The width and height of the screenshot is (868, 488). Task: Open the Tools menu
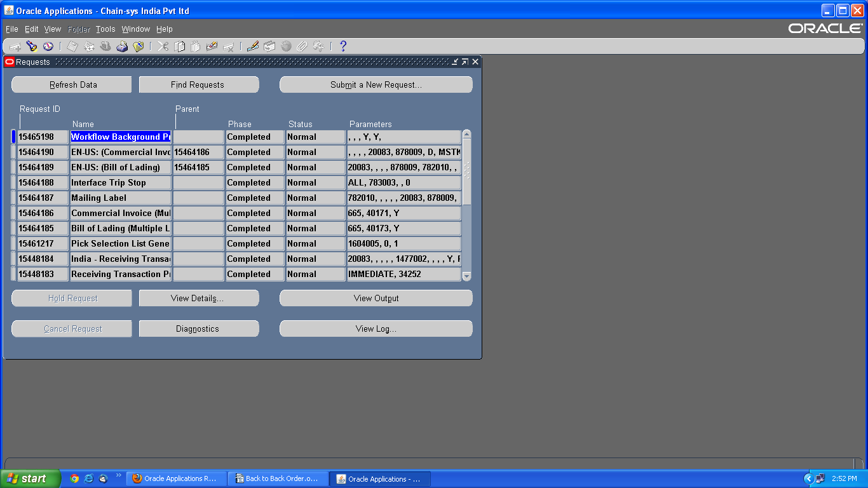pos(105,29)
